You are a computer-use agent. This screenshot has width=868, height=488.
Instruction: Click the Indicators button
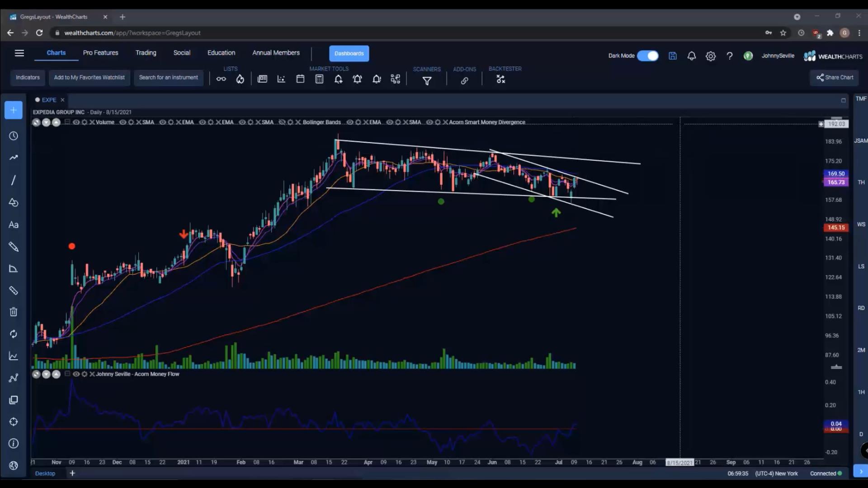point(28,78)
